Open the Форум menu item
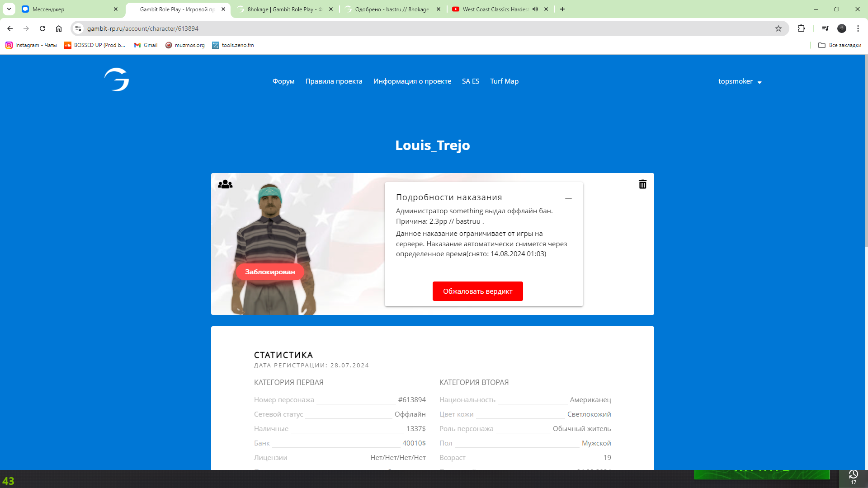This screenshot has height=488, width=868. [283, 81]
